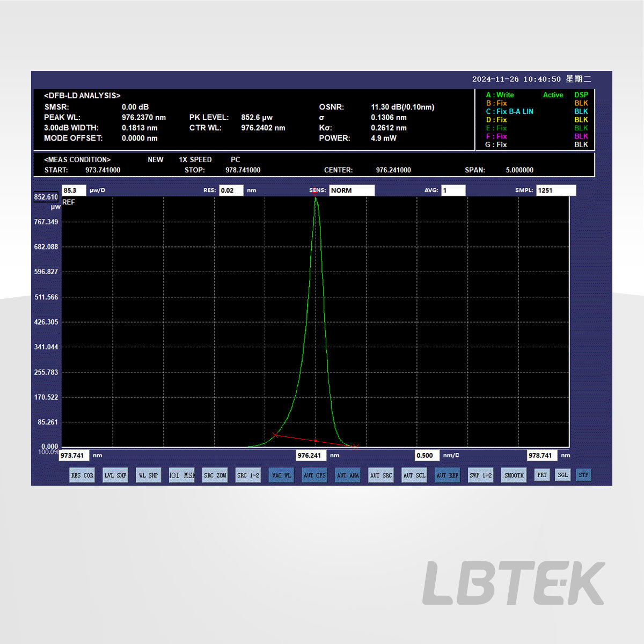Click the AUT SCL button

point(414,475)
